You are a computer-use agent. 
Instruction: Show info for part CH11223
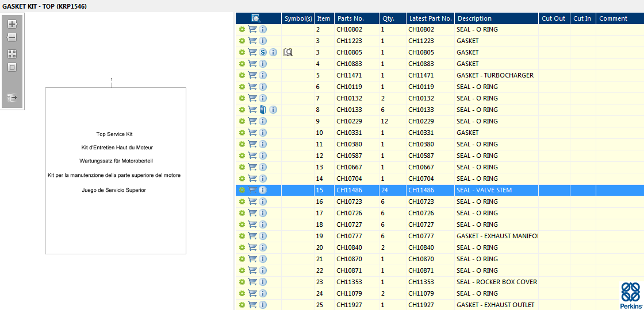pyautogui.click(x=263, y=41)
